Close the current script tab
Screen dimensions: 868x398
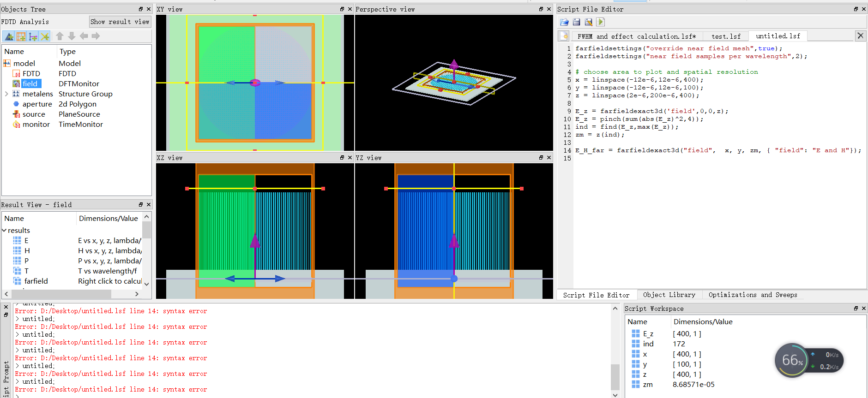tap(861, 36)
